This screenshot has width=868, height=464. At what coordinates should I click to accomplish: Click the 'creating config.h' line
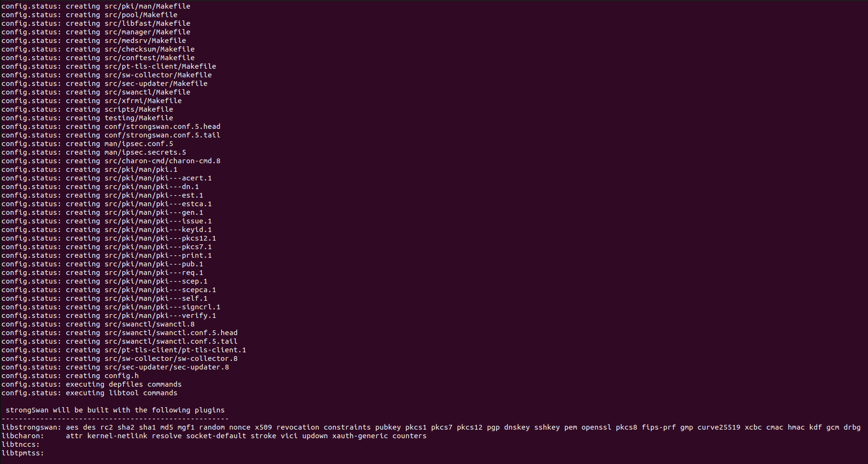(x=102, y=376)
